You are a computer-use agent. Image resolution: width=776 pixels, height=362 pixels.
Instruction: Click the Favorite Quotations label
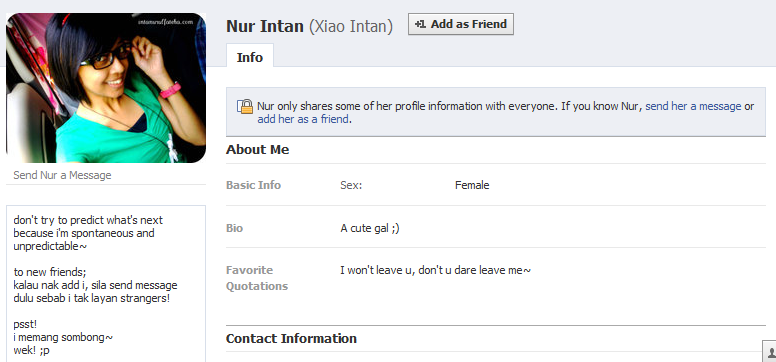(x=257, y=278)
